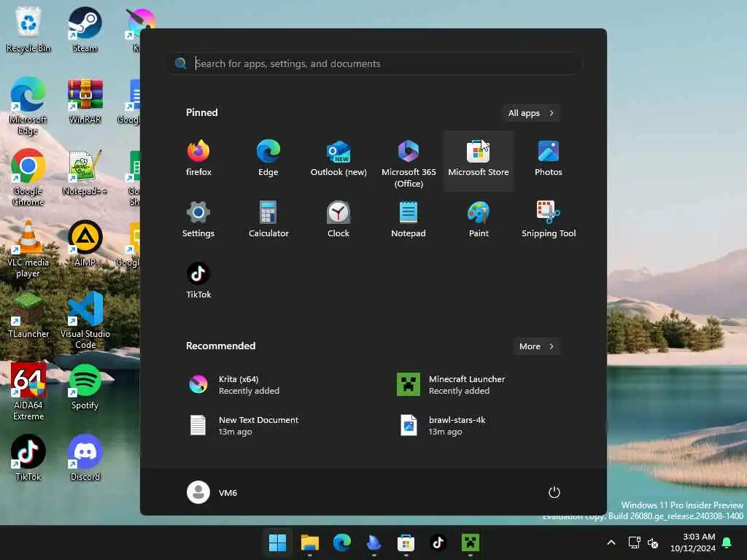Click the Windows Start button on taskbar
747x560 pixels.
pos(277,542)
